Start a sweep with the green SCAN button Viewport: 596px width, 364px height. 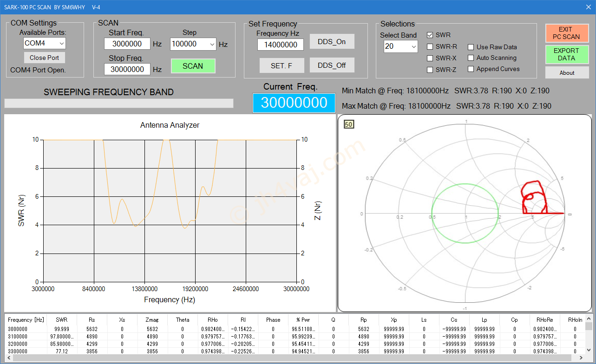coord(193,66)
